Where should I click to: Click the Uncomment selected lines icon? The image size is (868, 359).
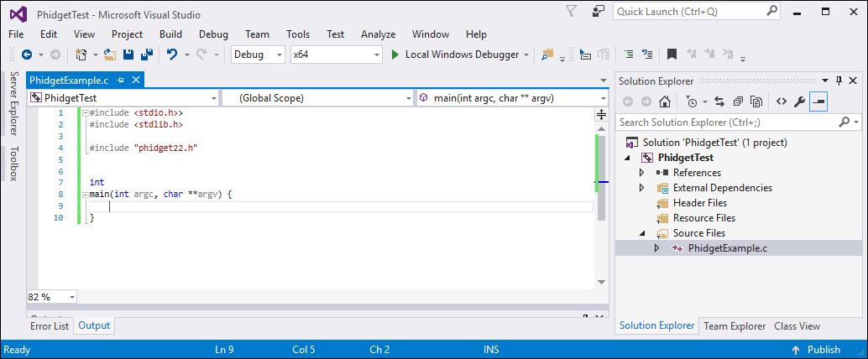click(647, 55)
